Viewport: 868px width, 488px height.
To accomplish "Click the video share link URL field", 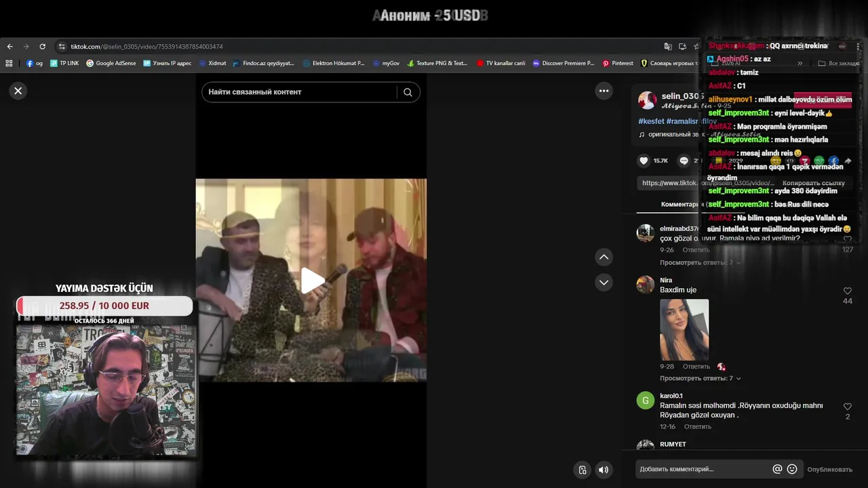I will [705, 183].
